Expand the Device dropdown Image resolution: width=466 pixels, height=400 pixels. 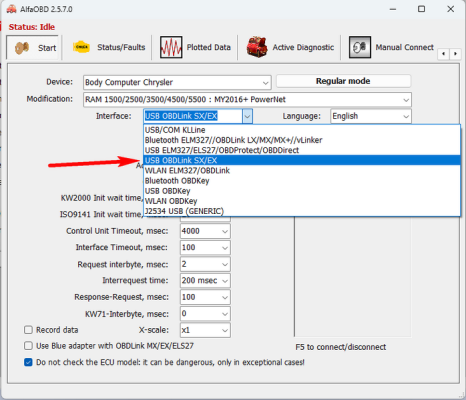click(x=177, y=82)
